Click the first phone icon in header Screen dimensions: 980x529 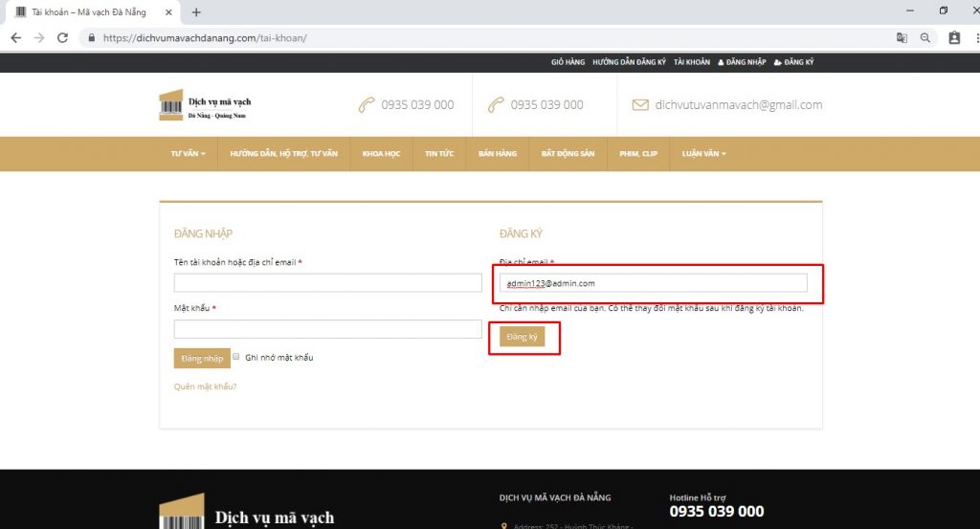tap(367, 105)
